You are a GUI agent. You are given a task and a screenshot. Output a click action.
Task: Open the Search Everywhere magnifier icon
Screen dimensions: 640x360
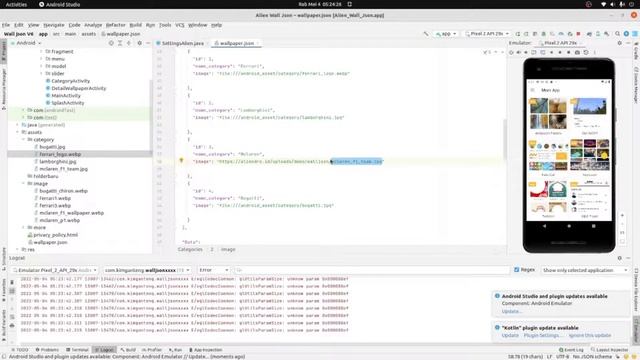pyautogui.click(x=618, y=34)
